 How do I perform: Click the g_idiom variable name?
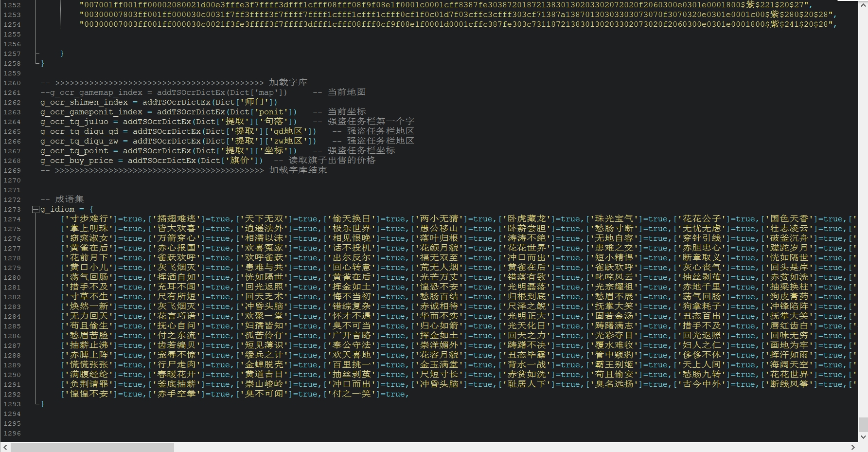tap(57, 209)
